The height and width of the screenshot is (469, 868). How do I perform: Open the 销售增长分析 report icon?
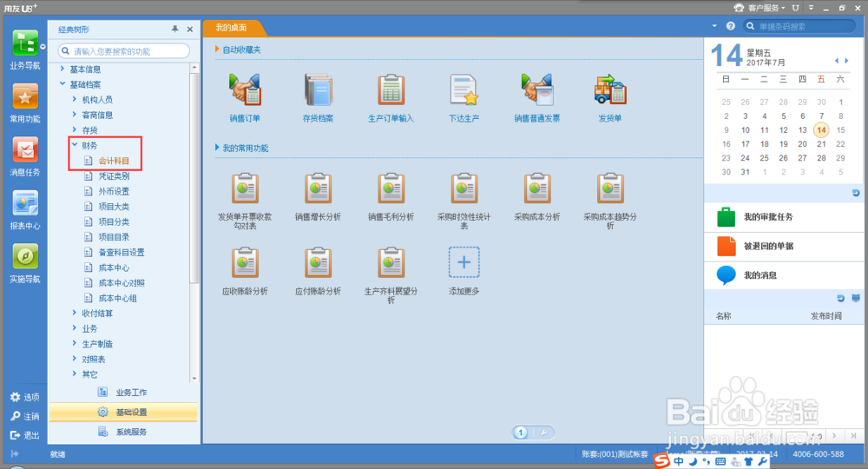(318, 188)
